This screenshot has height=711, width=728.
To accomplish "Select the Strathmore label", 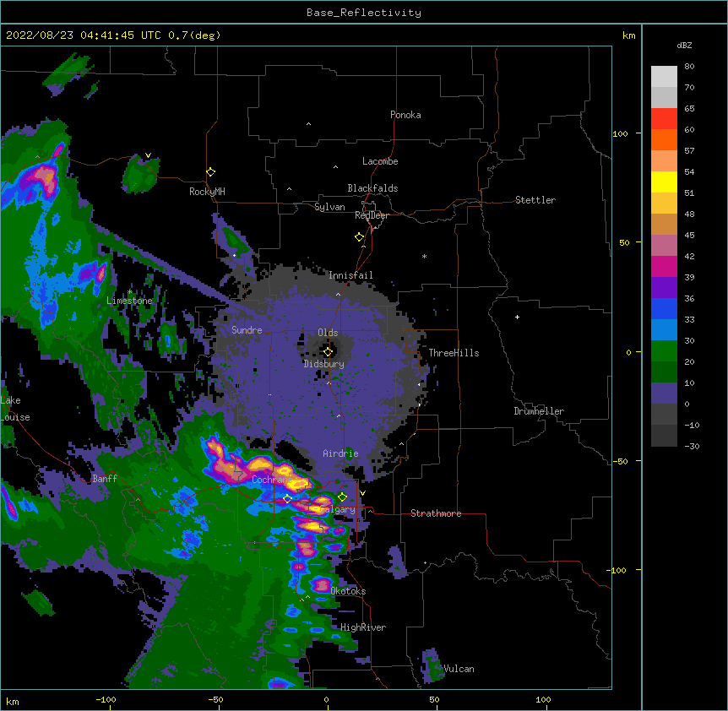I will (436, 513).
